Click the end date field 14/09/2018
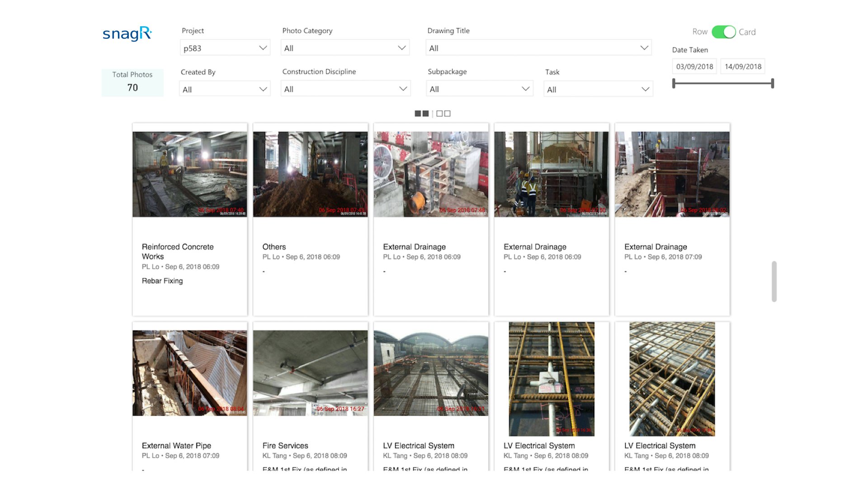Image resolution: width=868 pixels, height=488 pixels. click(743, 66)
